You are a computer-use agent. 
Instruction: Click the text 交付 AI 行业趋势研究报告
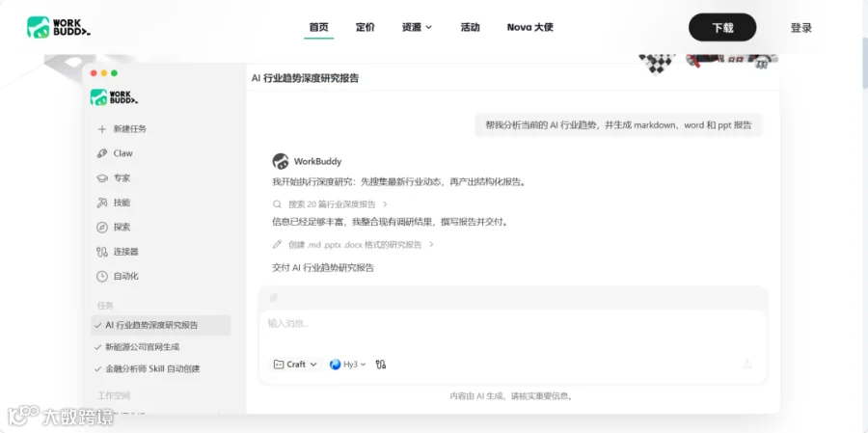coord(323,268)
